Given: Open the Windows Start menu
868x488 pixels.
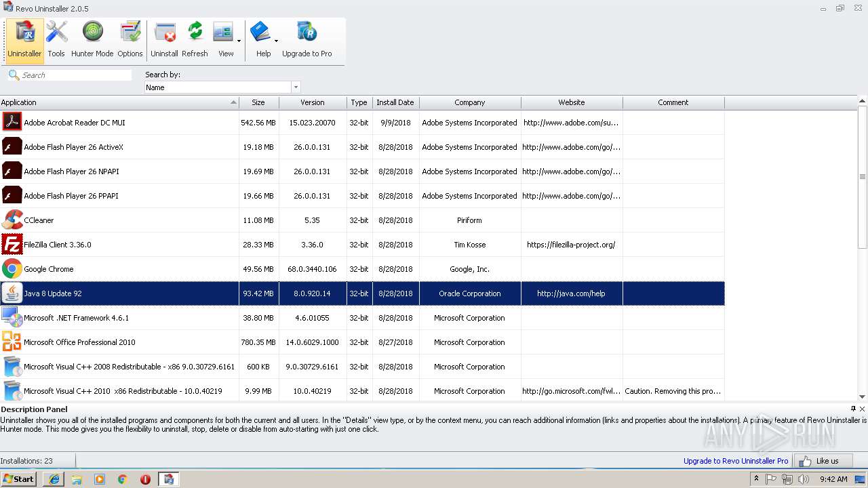Looking at the screenshot, I should (18, 479).
